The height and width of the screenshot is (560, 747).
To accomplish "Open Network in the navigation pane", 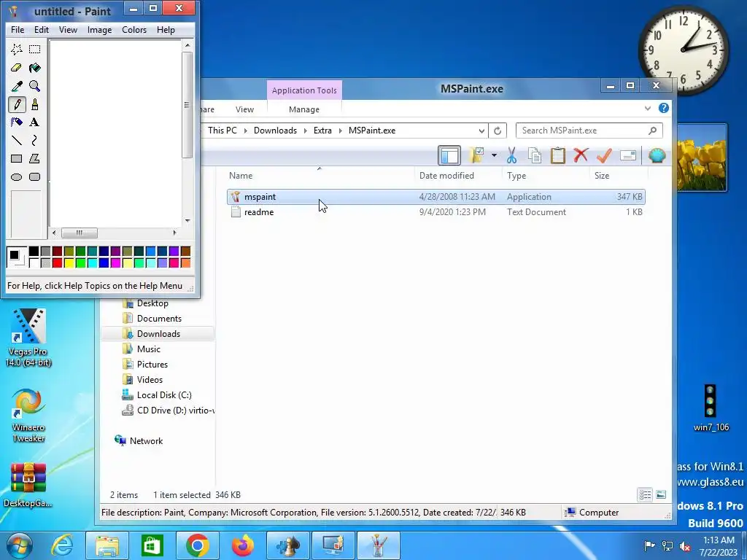I will pyautogui.click(x=146, y=441).
